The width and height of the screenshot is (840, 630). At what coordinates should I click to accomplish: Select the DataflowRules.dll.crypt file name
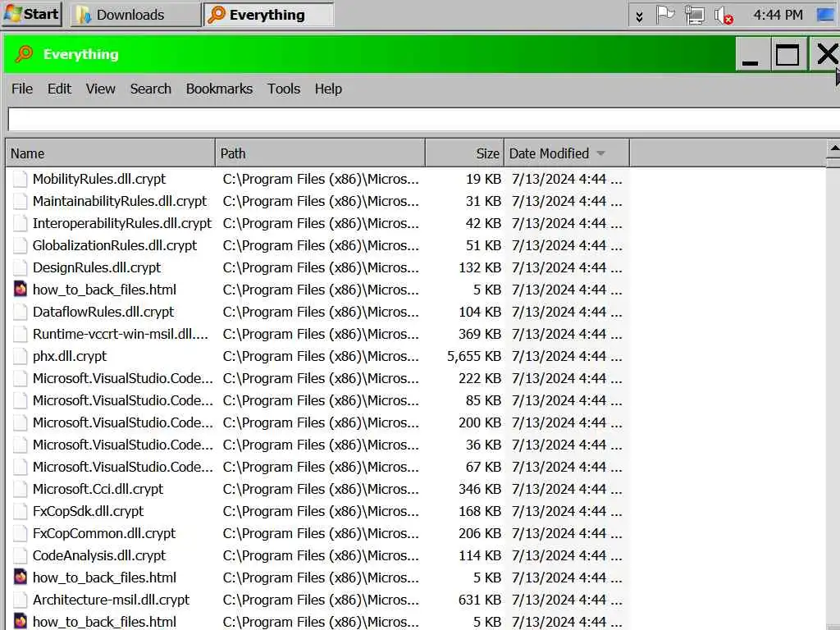103,312
